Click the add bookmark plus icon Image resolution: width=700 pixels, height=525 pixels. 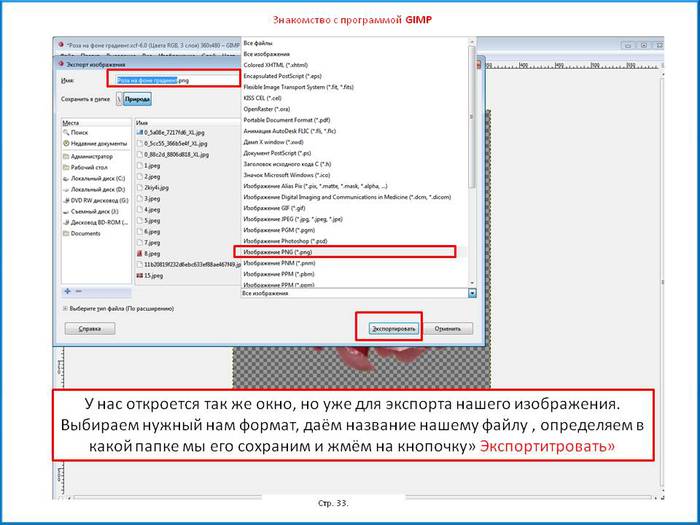pos(67,291)
